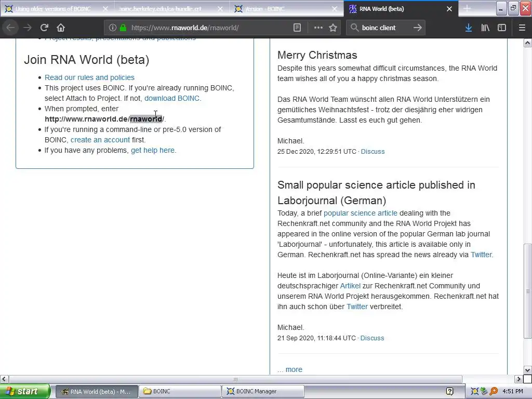Screen dimensions: 532x399
Task: Submit the 'boinc client' search arrow
Action: tap(418, 28)
